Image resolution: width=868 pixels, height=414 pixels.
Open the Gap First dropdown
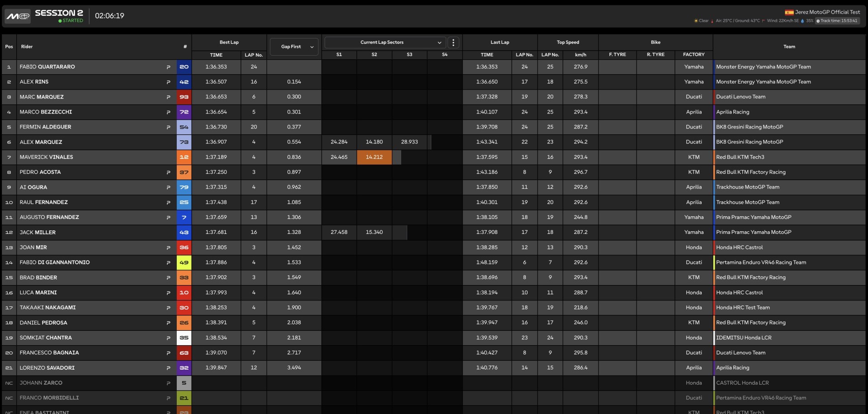pos(294,47)
